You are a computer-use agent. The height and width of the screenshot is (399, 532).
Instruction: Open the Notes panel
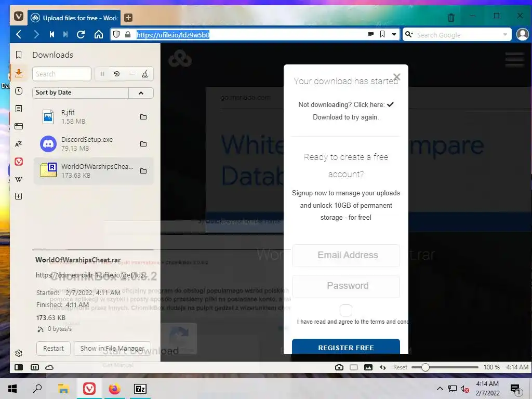click(19, 109)
